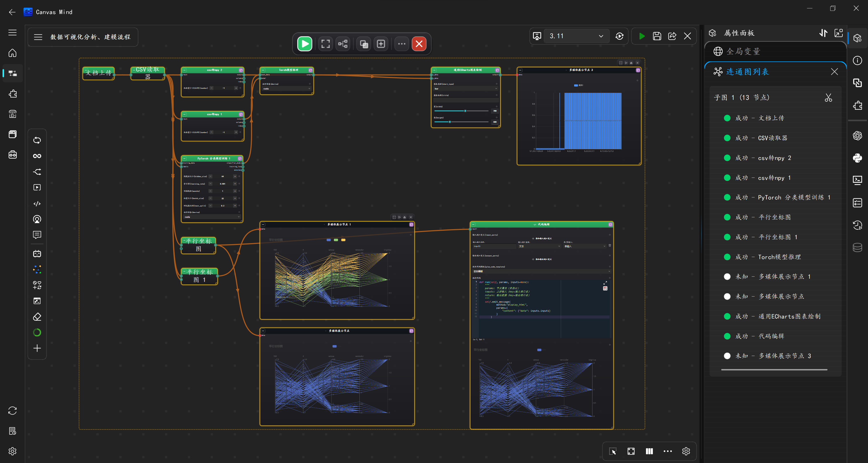The width and height of the screenshot is (868, 463).
Task: Open the history clock icon in the right sidebar
Action: point(857,225)
